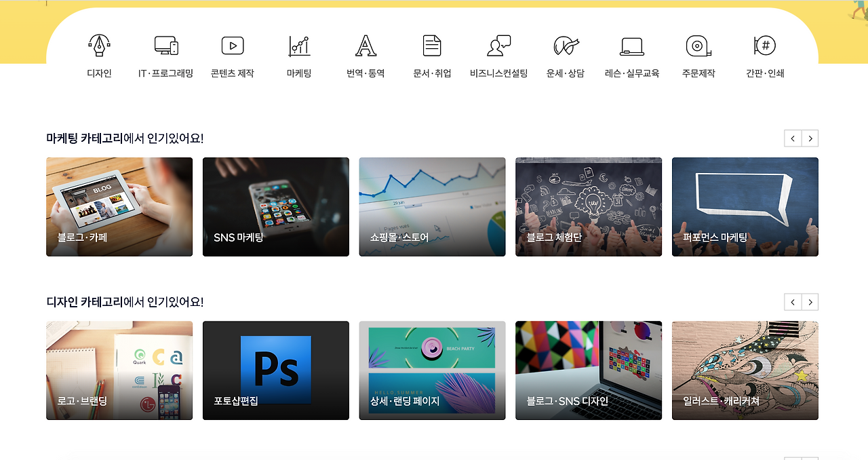Select the 문서·취업 document icon
This screenshot has height=460, width=868.
(432, 45)
